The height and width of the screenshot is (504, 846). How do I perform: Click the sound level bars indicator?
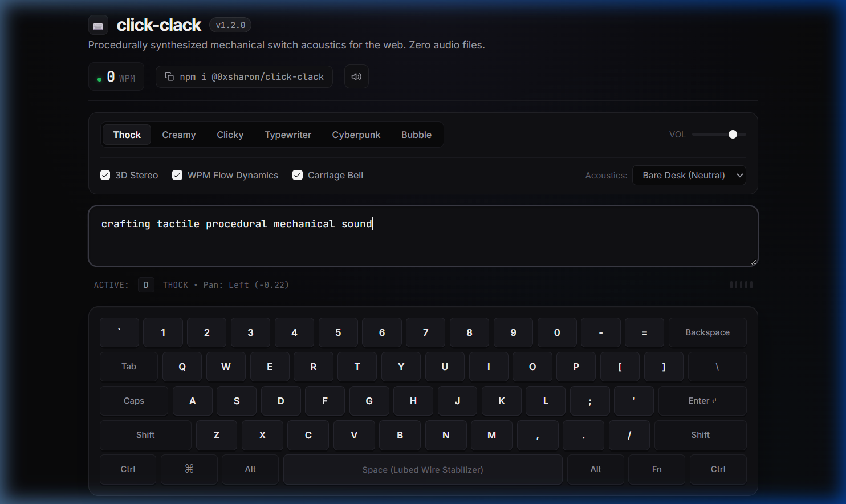pos(741,284)
